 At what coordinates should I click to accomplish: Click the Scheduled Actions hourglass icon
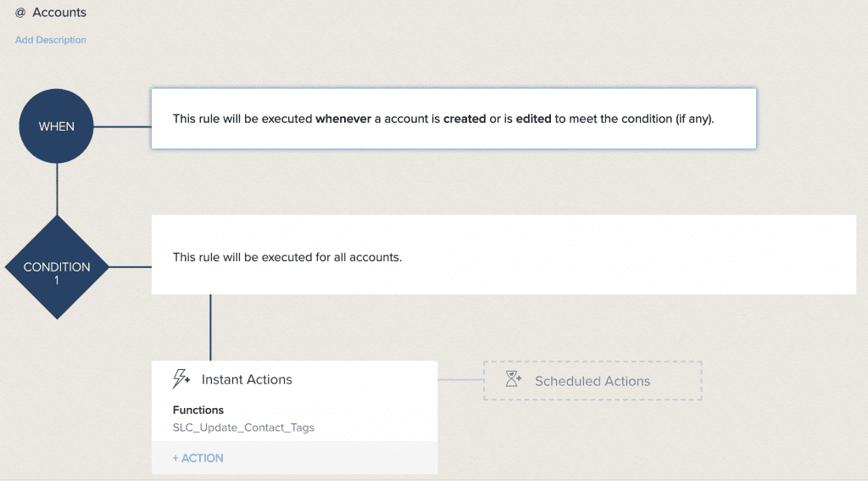click(x=513, y=379)
